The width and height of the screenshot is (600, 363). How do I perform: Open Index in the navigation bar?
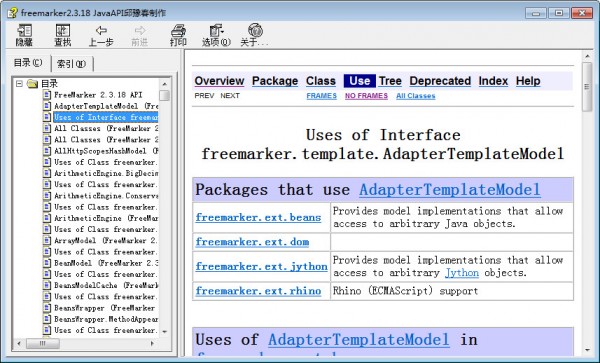[x=493, y=81]
